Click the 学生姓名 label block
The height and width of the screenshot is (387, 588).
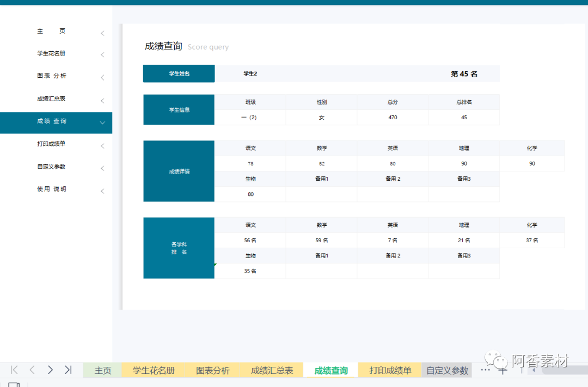(179, 73)
